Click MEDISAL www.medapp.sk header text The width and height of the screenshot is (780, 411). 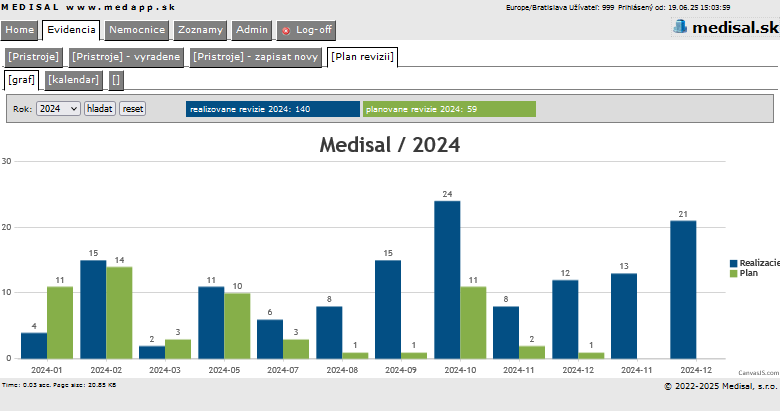(x=88, y=7)
